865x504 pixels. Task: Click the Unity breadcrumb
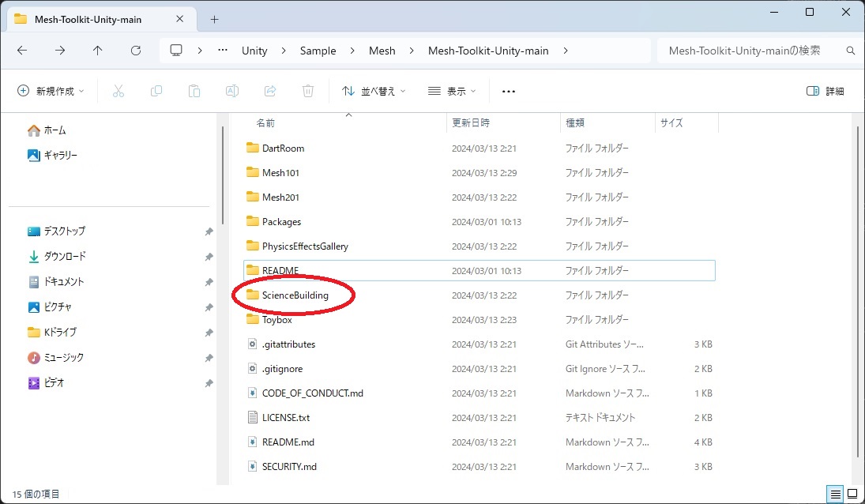tap(254, 51)
